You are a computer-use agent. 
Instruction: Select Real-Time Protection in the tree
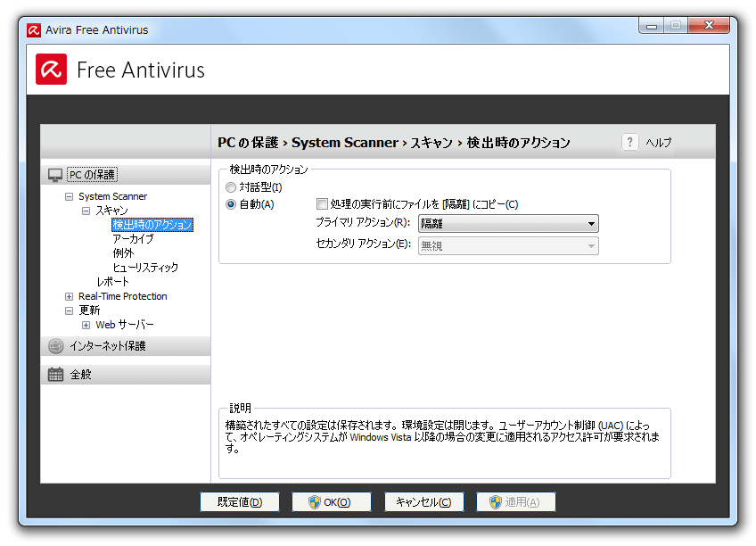[123, 296]
